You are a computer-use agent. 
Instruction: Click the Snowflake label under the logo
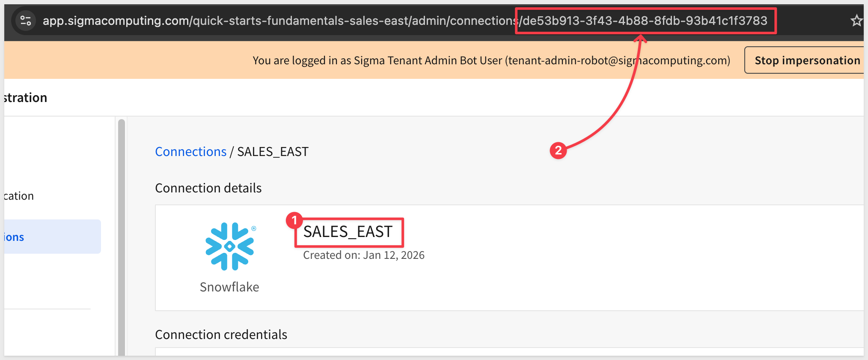pos(229,287)
